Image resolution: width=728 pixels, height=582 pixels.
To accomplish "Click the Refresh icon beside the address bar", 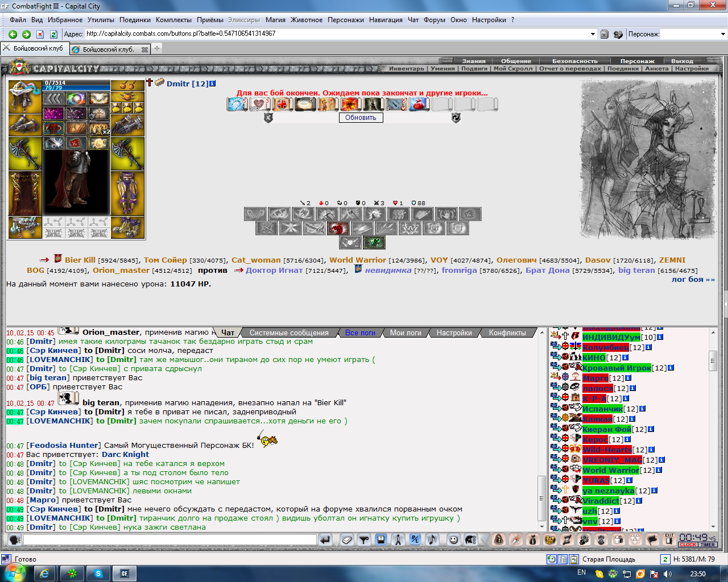I will click(x=53, y=34).
